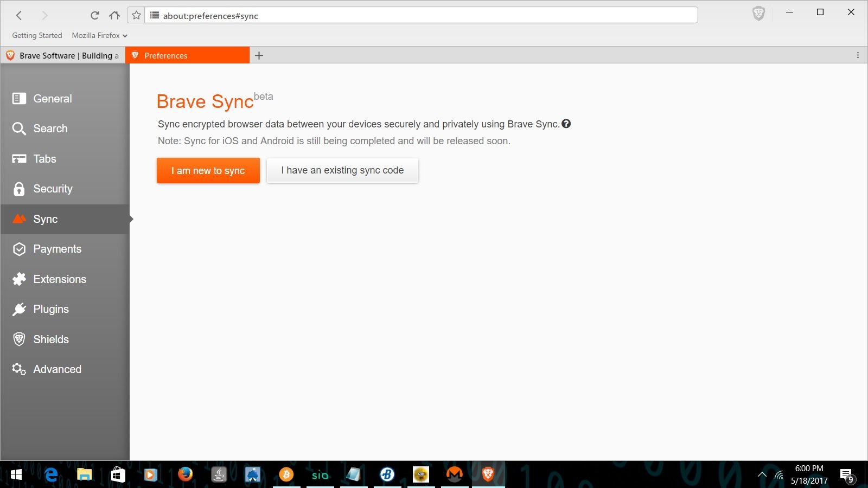The height and width of the screenshot is (488, 868).
Task: Open the Brave Shields lion icon in toolbar
Action: (x=758, y=14)
